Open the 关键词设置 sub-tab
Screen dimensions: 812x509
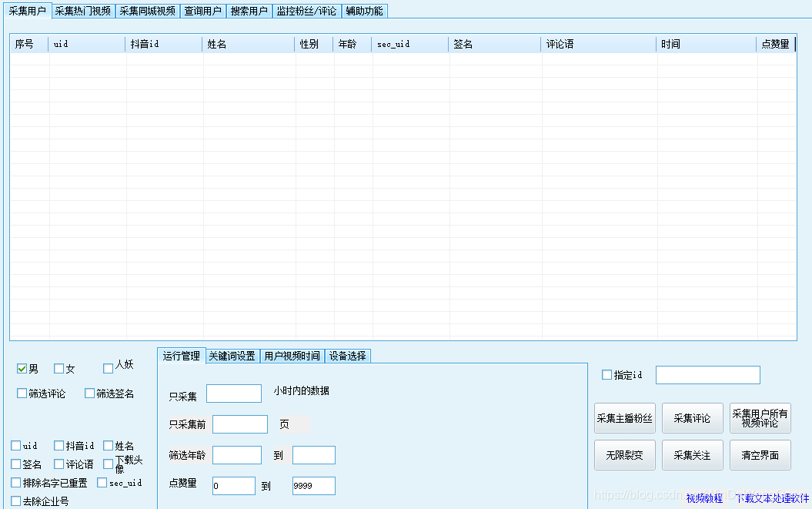click(x=232, y=356)
